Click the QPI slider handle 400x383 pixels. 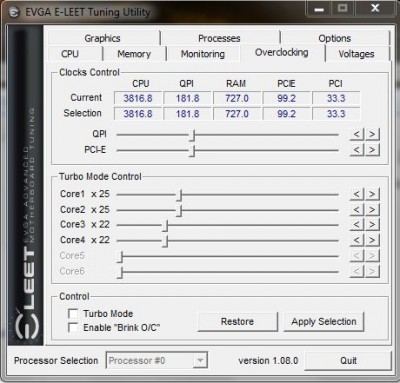(192, 136)
